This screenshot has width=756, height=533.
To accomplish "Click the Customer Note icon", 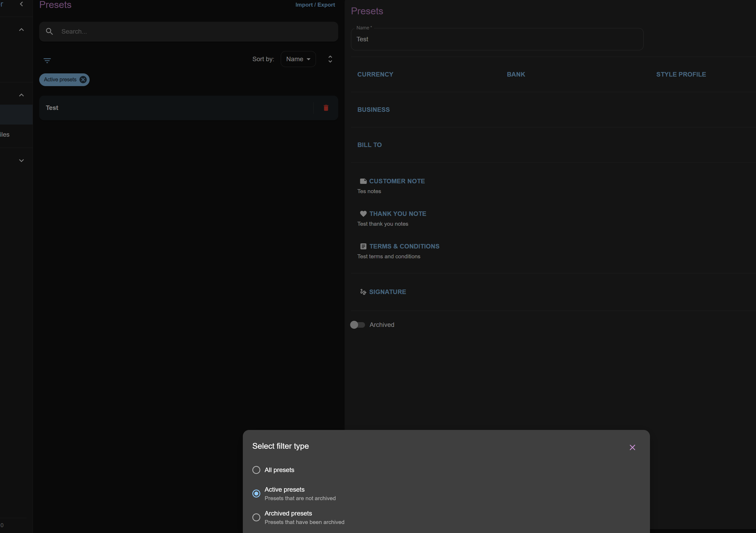I will pyautogui.click(x=363, y=181).
